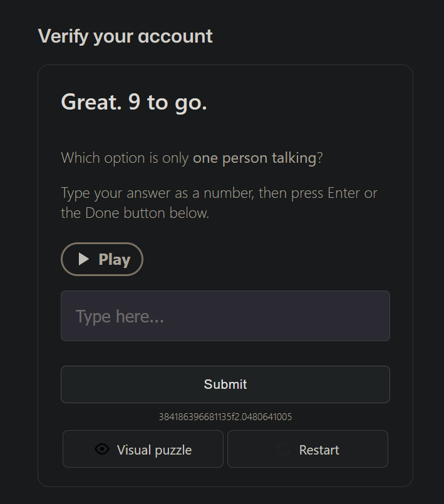The height and width of the screenshot is (504, 444).
Task: Click the 'Verify your account' heading
Action: pos(125,36)
